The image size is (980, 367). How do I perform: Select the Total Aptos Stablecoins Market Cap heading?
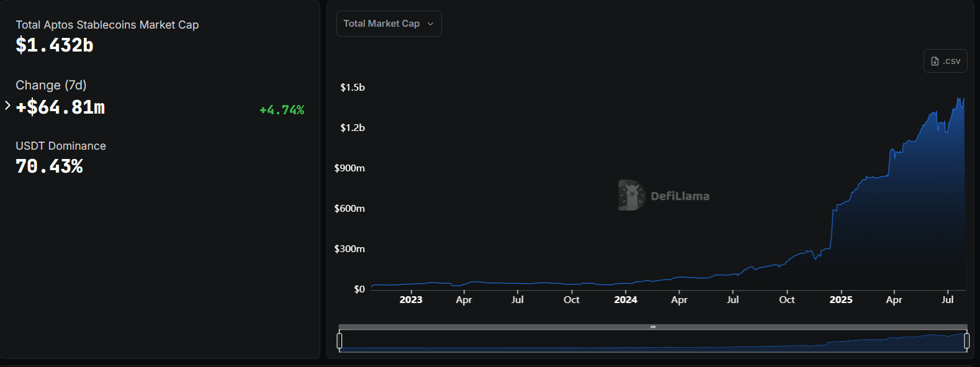pos(107,25)
